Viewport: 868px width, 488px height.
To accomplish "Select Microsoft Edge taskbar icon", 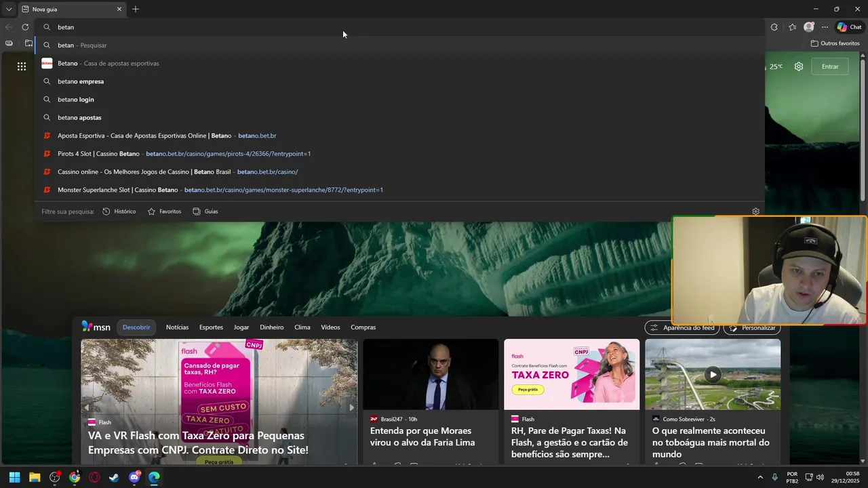I will tap(154, 477).
